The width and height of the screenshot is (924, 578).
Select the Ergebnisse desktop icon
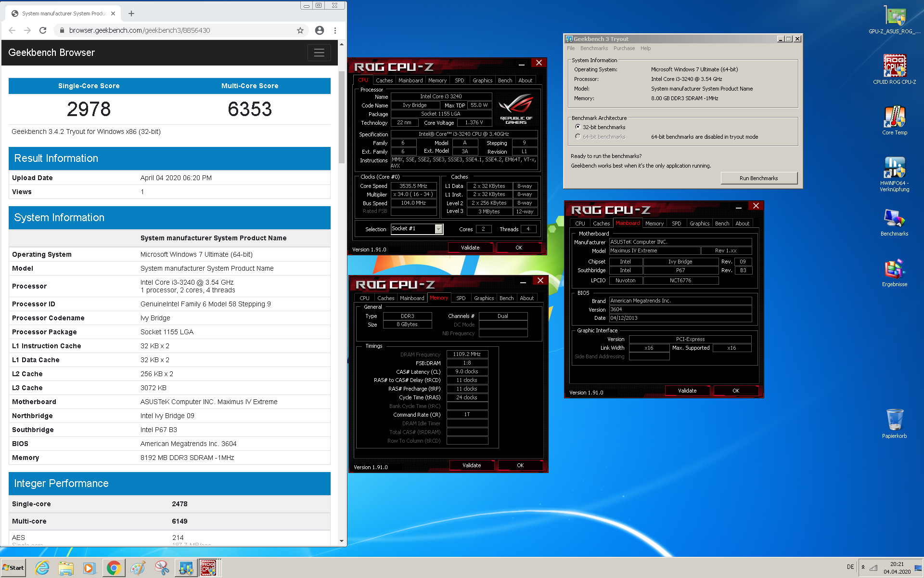[894, 273]
